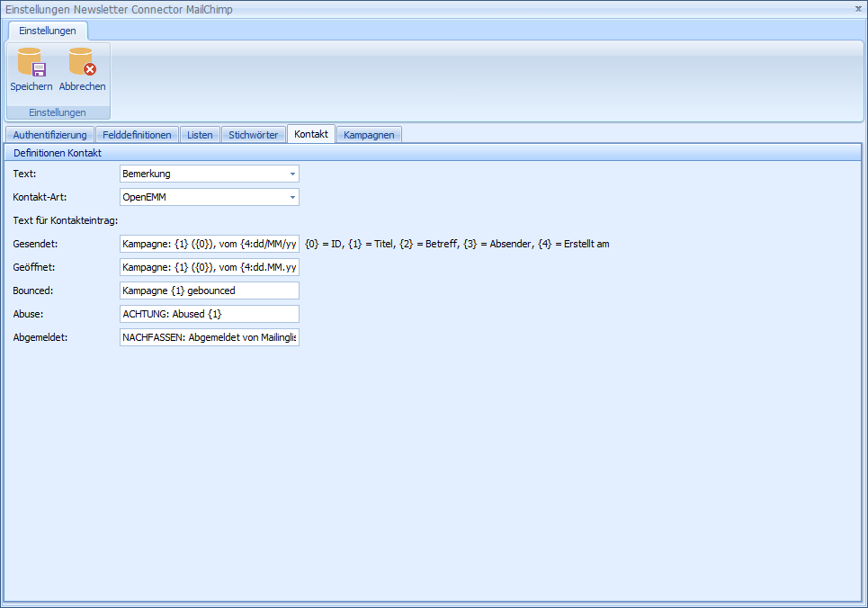Switch to the Authentifizierung tab
Screen dimensions: 868x608
click(49, 135)
